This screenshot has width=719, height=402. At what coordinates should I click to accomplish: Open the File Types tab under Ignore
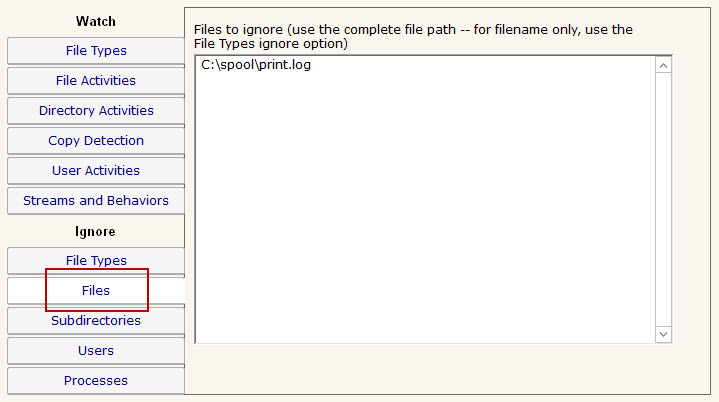click(x=96, y=261)
